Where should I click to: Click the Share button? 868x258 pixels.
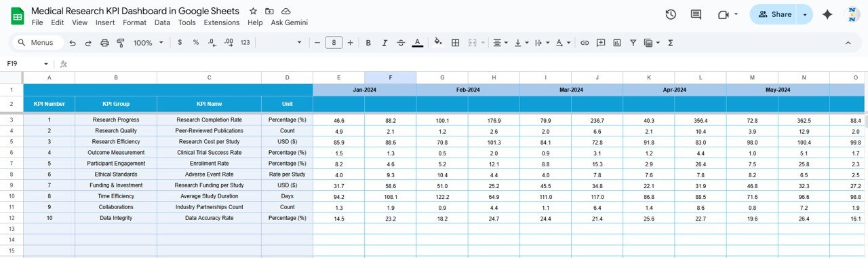[774, 14]
